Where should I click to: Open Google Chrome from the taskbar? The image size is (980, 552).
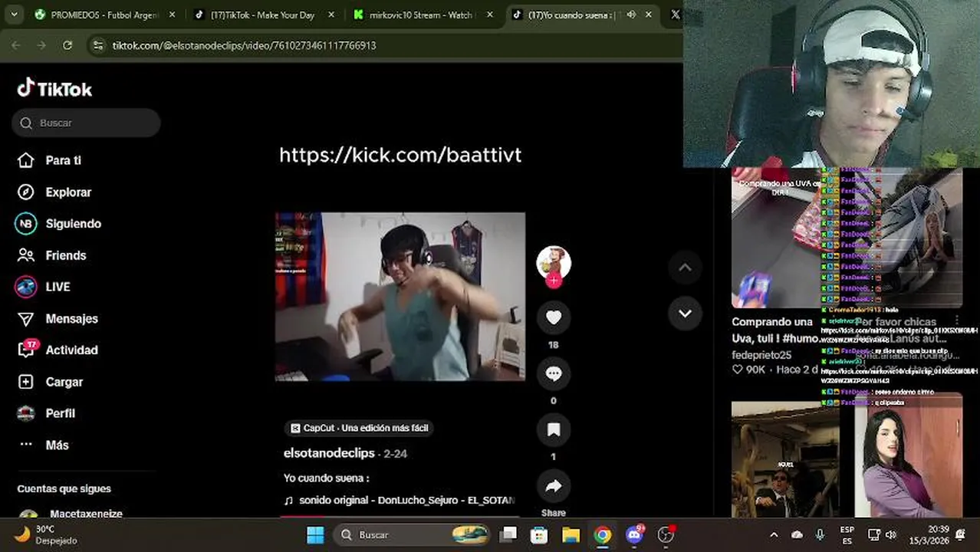click(x=603, y=534)
